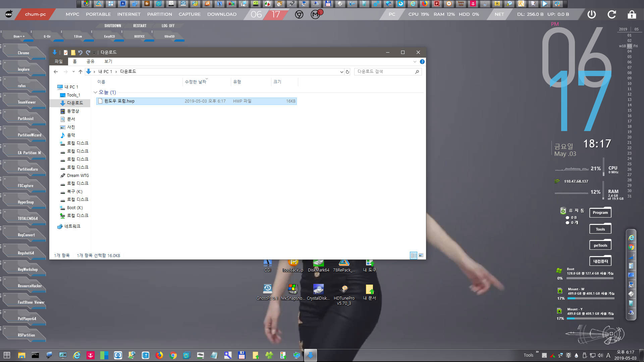Open CrystalDisk desktop shortcut
644x362 pixels.
click(x=318, y=292)
